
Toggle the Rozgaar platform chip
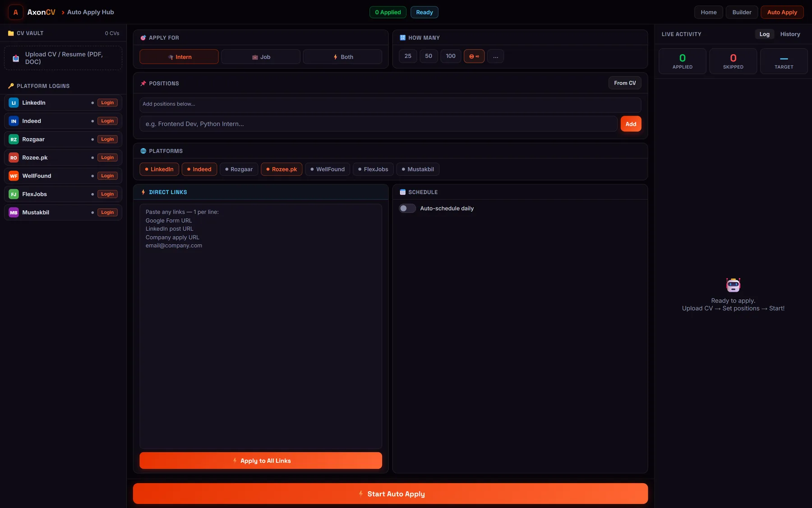coord(239,169)
